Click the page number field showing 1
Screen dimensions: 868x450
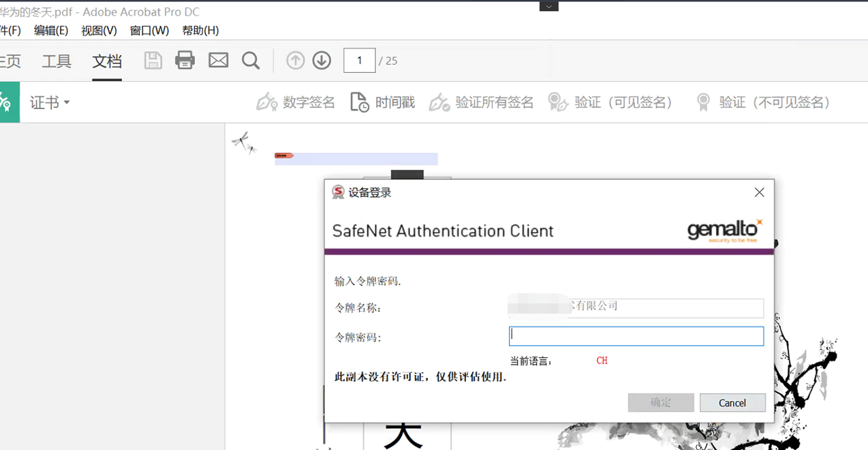[x=360, y=60]
